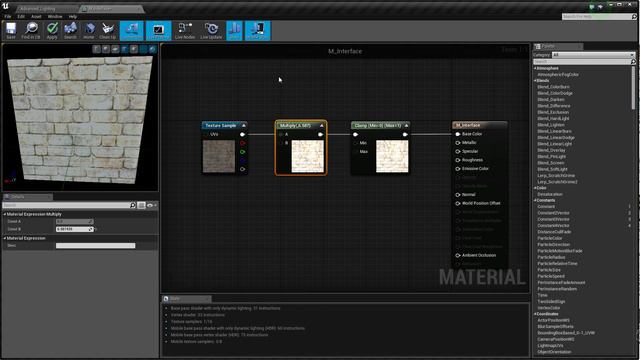Click the help search magnifier icon
Image resolution: width=640 pixels, height=360 pixels.
634,17
